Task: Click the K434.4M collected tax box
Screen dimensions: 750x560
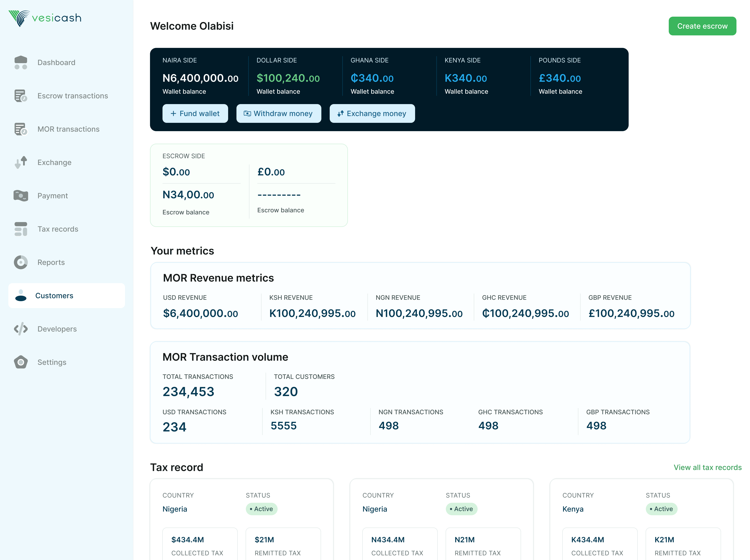Action: pyautogui.click(x=600, y=544)
